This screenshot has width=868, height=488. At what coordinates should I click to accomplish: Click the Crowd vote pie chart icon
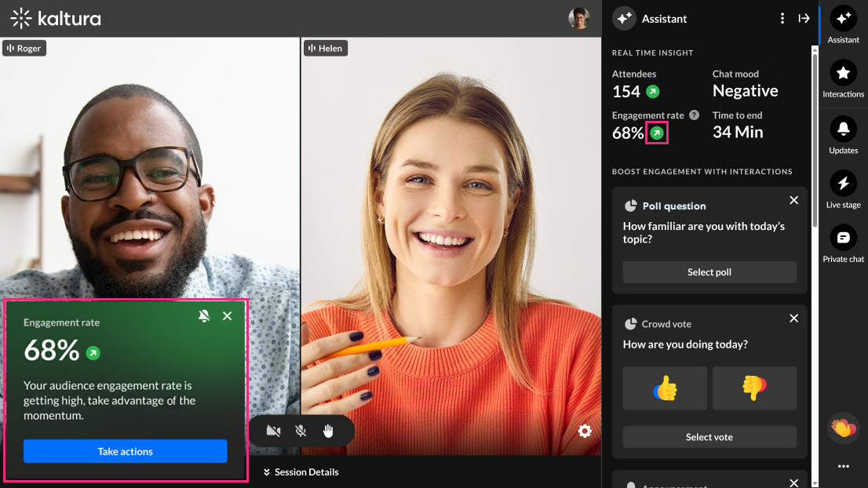coord(630,324)
